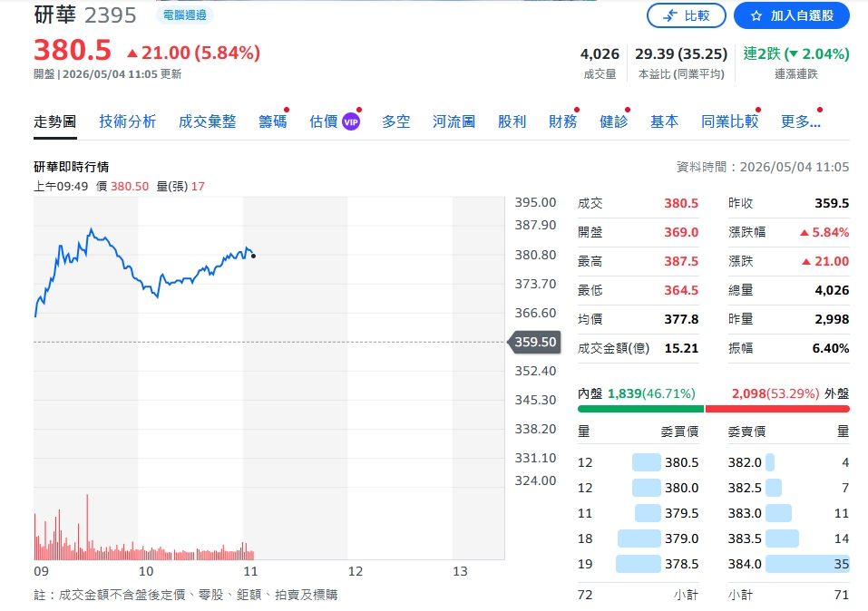Image resolution: width=868 pixels, height=611 pixels.
Task: Open the 同業比較 tab
Action: coord(729,121)
